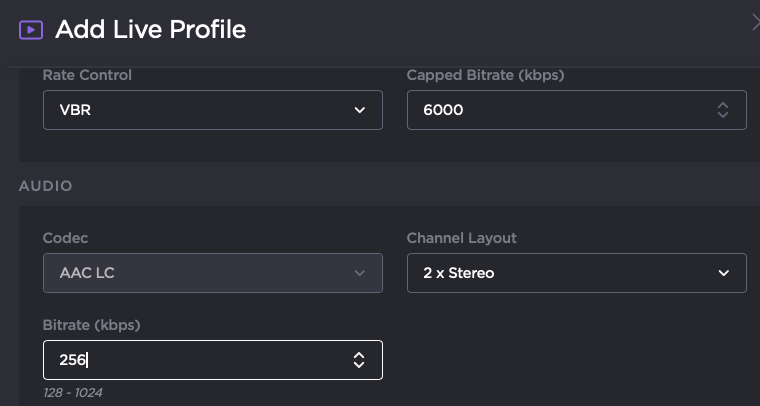Click the purple play icon beside the title
760x406 pixels.
(x=31, y=30)
